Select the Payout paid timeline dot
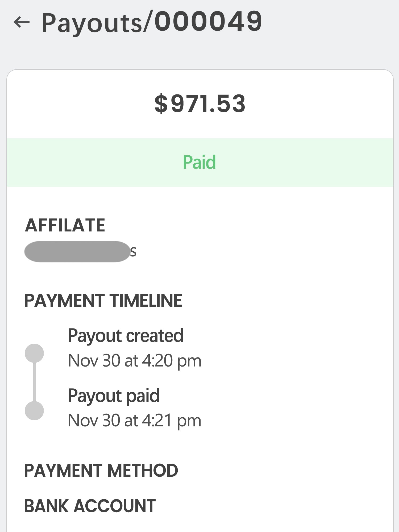Viewport: 399px width, 532px height. tap(34, 411)
